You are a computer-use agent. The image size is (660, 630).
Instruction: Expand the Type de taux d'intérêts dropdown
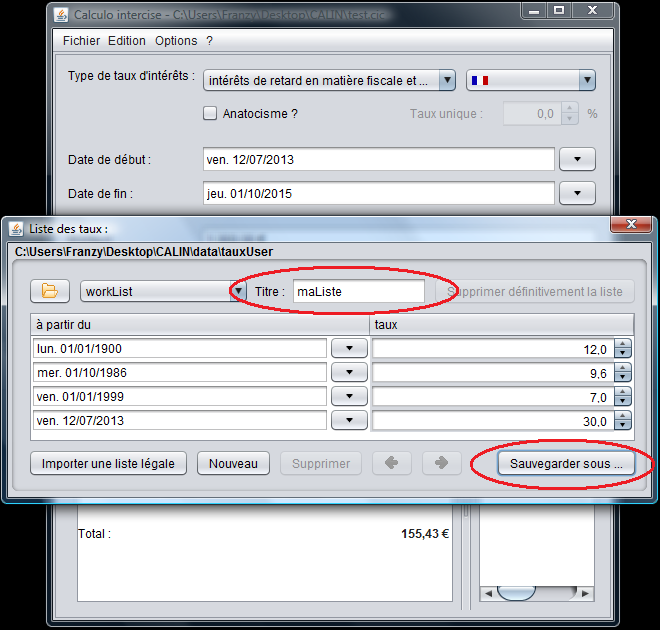coord(447,80)
